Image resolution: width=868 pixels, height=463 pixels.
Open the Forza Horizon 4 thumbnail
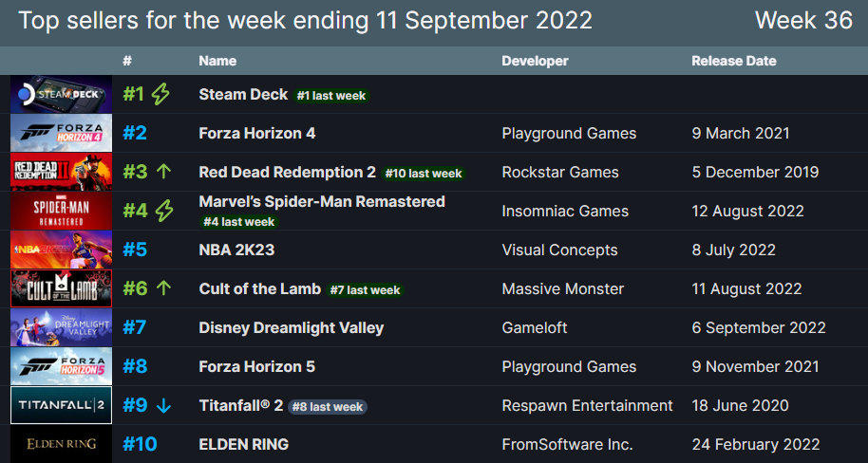tap(61, 133)
